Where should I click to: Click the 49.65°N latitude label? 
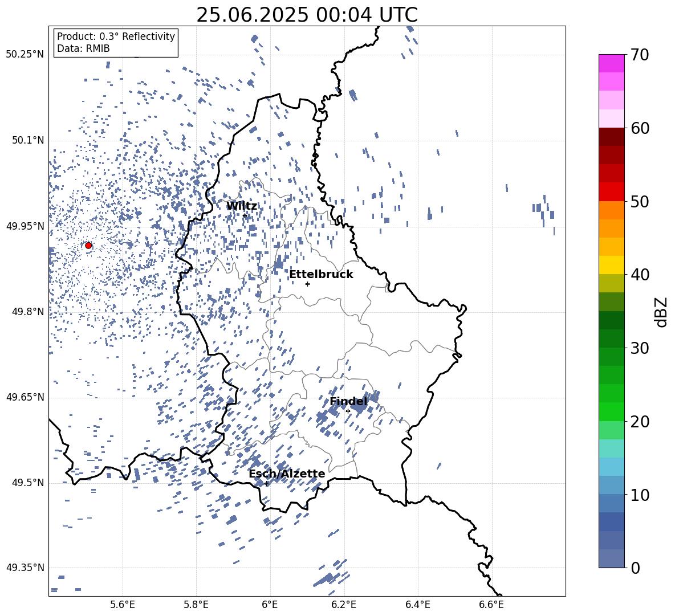coord(25,397)
